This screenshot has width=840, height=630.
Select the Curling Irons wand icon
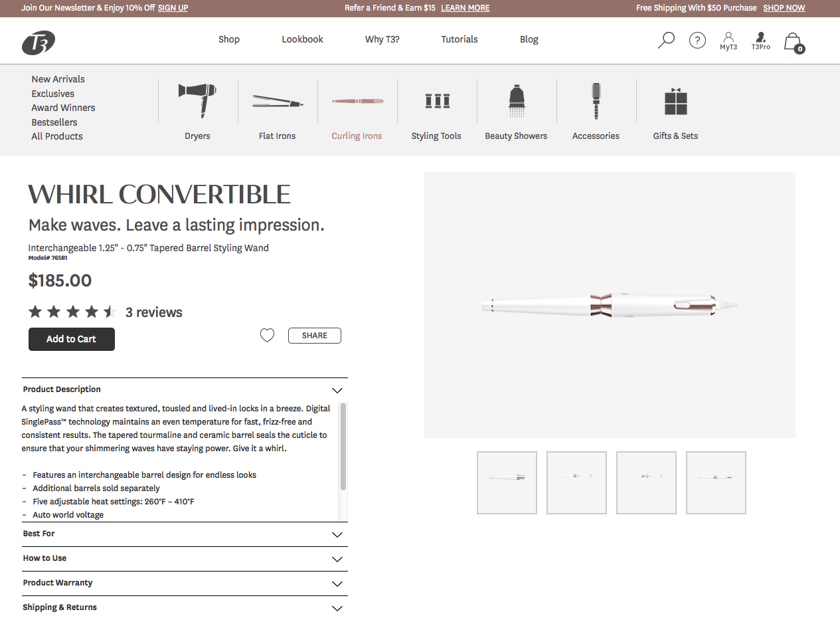(357, 101)
